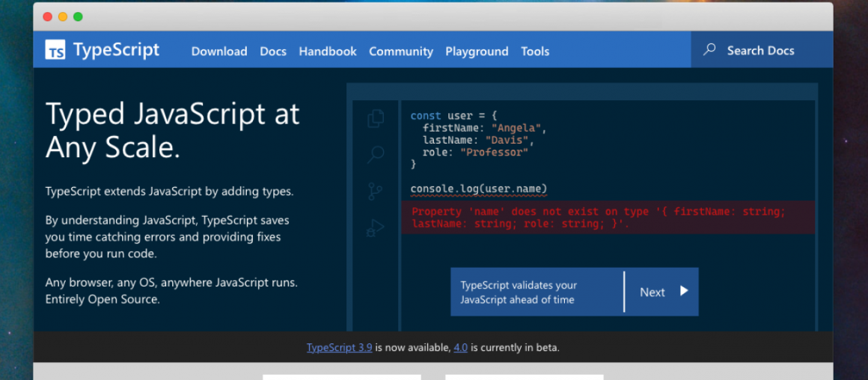Open the Handbook menu item
This screenshot has width=868, height=380.
[x=328, y=52]
